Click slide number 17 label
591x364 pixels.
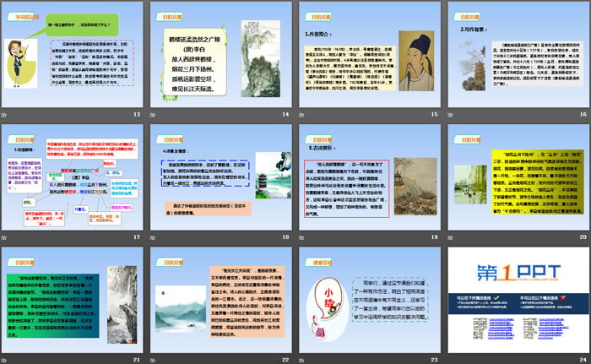[137, 236]
